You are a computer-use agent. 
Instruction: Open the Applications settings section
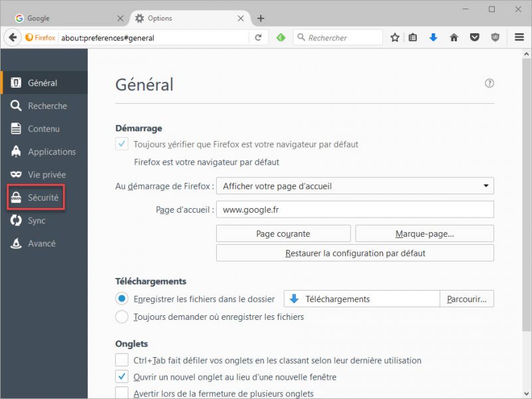tap(44, 152)
